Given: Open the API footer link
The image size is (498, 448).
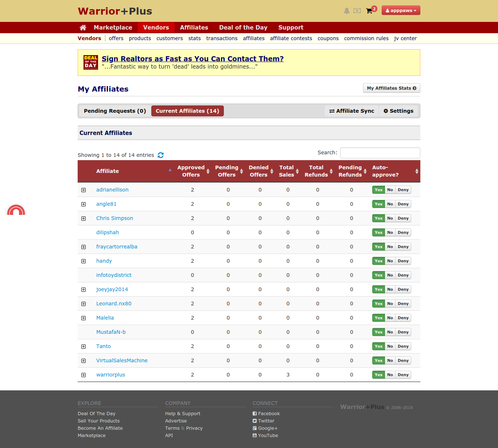Looking at the screenshot, I should [x=169, y=436].
